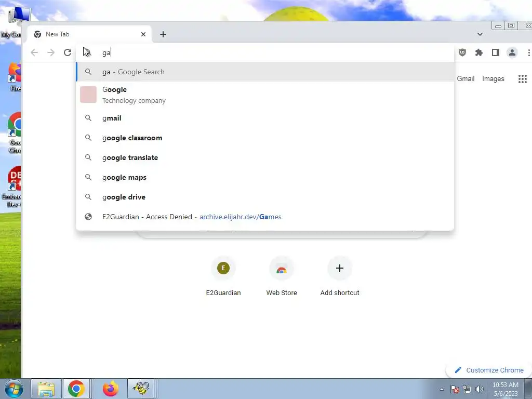Choose the google maps suggestion
The image size is (532, 399).
[265, 177]
